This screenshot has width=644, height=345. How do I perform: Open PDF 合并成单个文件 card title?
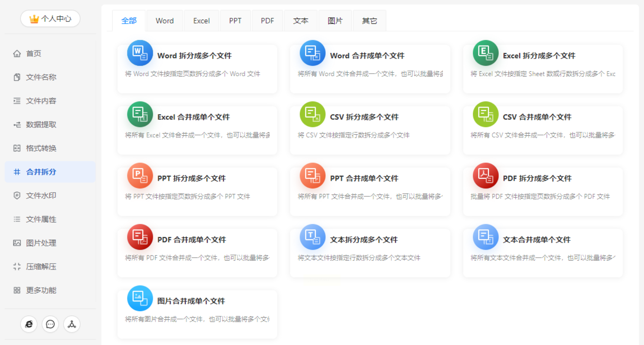point(191,240)
